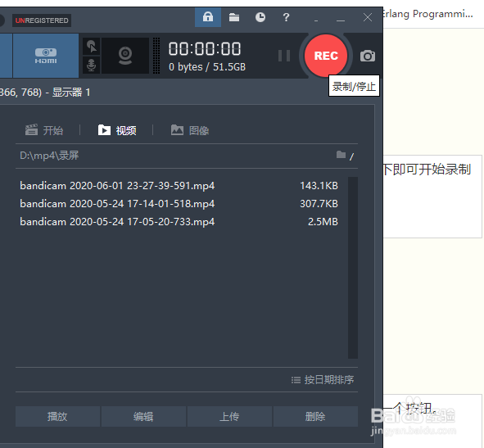
Task: Toggle the microphone recording icon
Action: click(92, 65)
